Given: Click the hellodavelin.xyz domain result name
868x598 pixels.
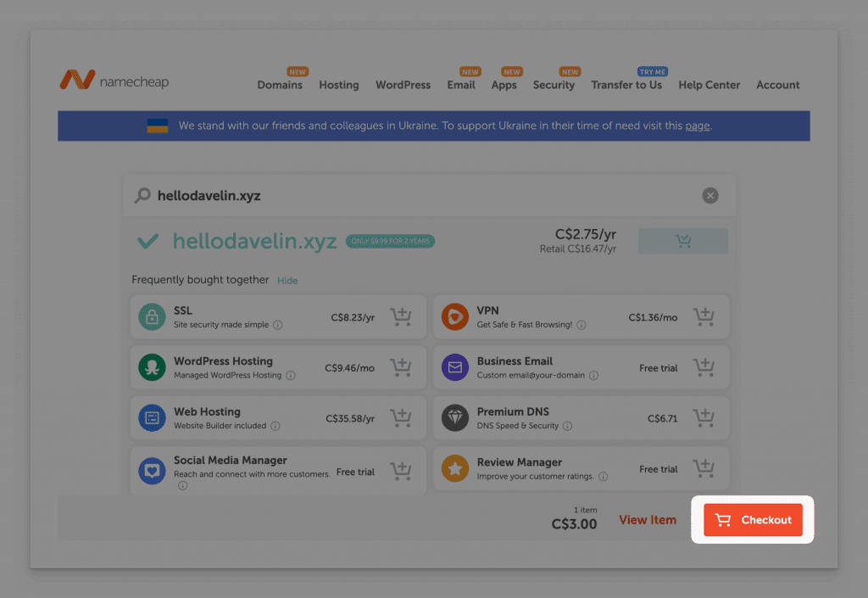Looking at the screenshot, I should click(x=254, y=242).
